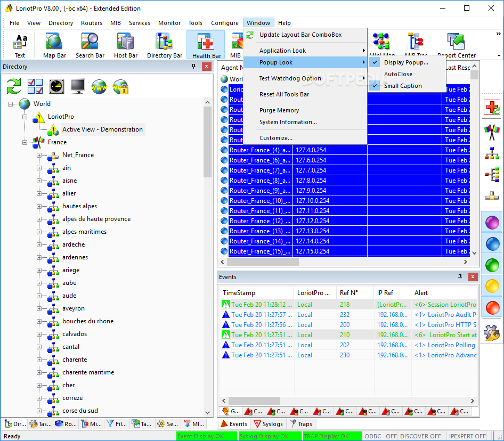This screenshot has height=441, width=504.
Task: Expand the toolbar overflow chevron
Action: point(498,34)
